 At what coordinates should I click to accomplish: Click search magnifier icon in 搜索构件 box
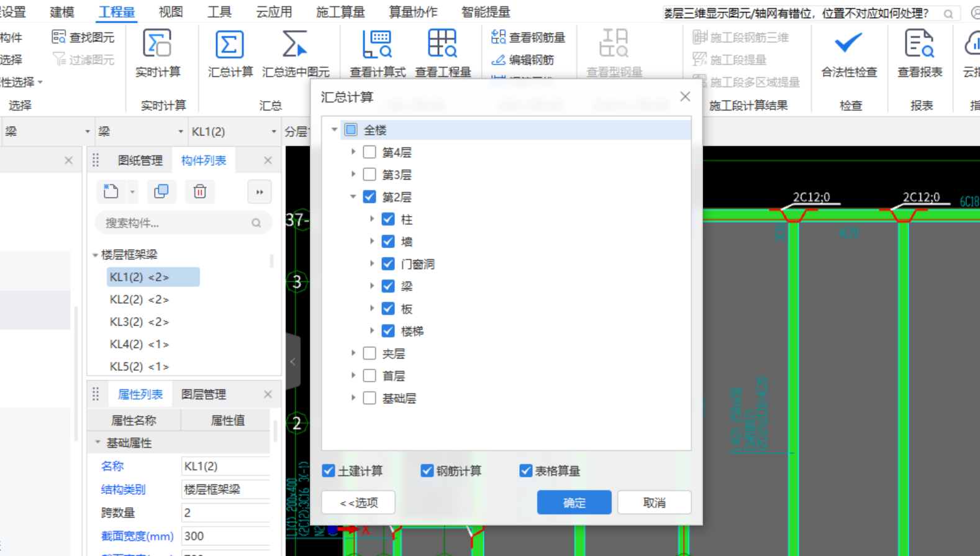click(256, 223)
